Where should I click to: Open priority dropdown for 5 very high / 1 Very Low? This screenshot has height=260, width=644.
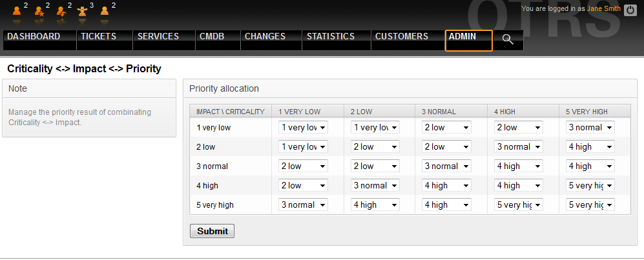pos(303,205)
